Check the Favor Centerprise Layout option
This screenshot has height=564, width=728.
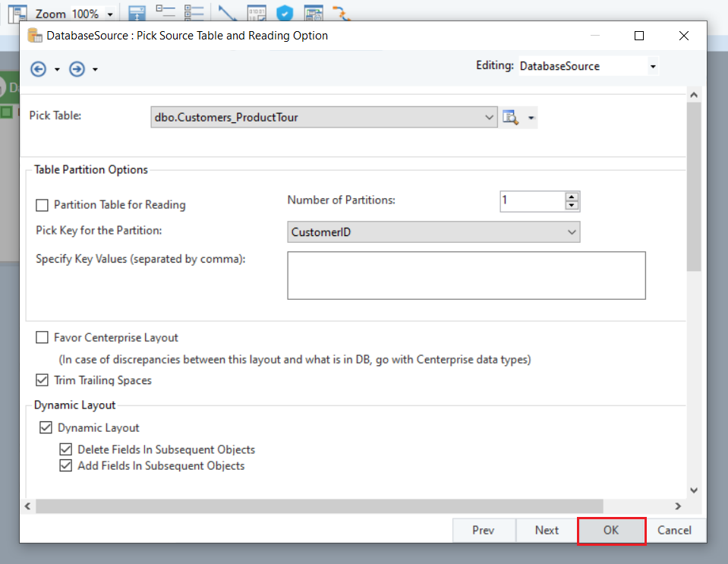tap(43, 338)
